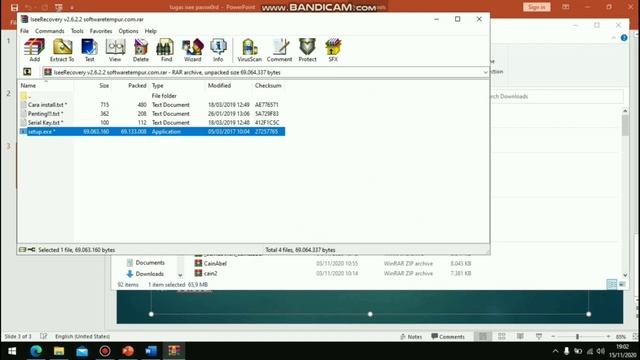Viewport: 640px width, 360px height.
Task: Switch PowerPoint to Reading view
Action: click(520, 336)
